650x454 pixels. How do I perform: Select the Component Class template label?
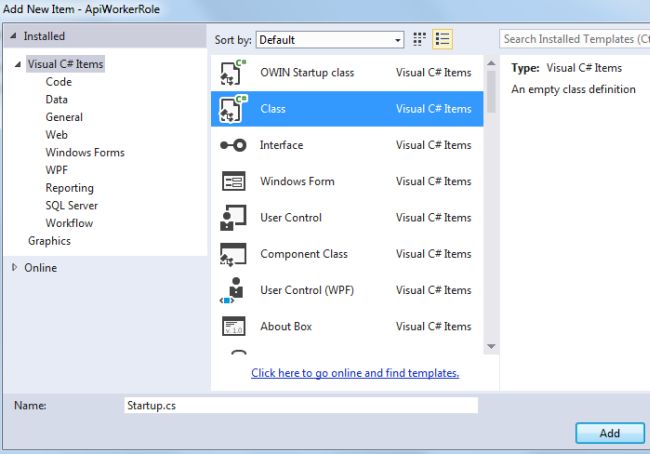coord(304,254)
